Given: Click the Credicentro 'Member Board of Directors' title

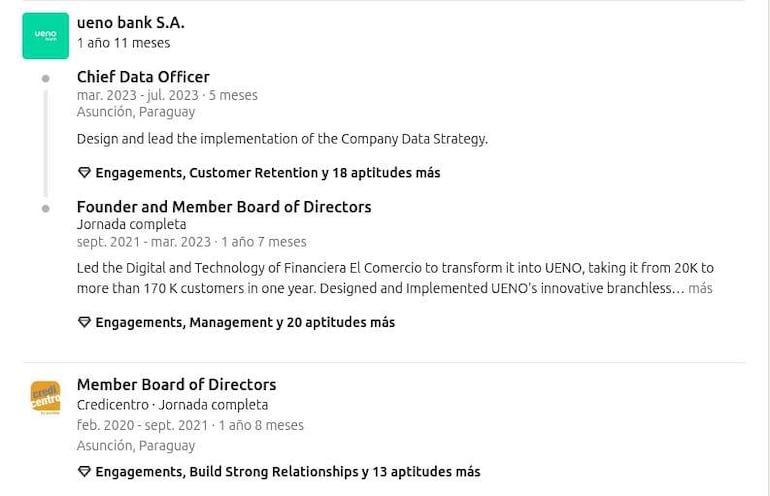Looking at the screenshot, I should [176, 384].
